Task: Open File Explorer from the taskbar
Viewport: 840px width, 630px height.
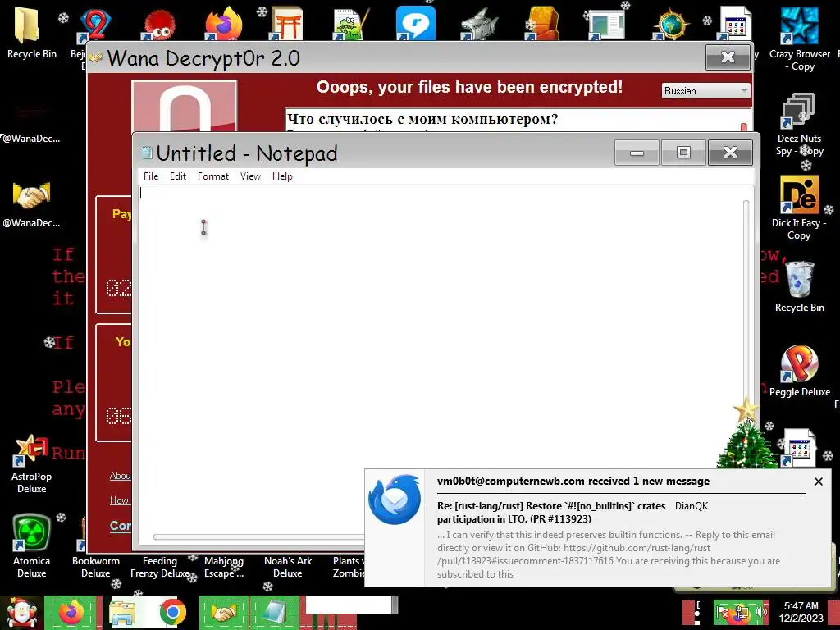Action: pyautogui.click(x=122, y=613)
